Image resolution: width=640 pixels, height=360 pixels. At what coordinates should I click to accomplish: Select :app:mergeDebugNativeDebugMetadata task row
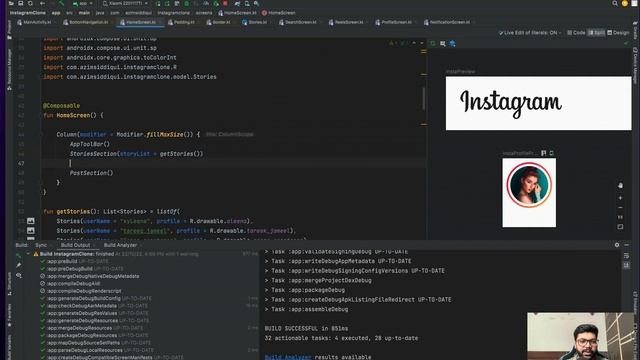pos(90,276)
